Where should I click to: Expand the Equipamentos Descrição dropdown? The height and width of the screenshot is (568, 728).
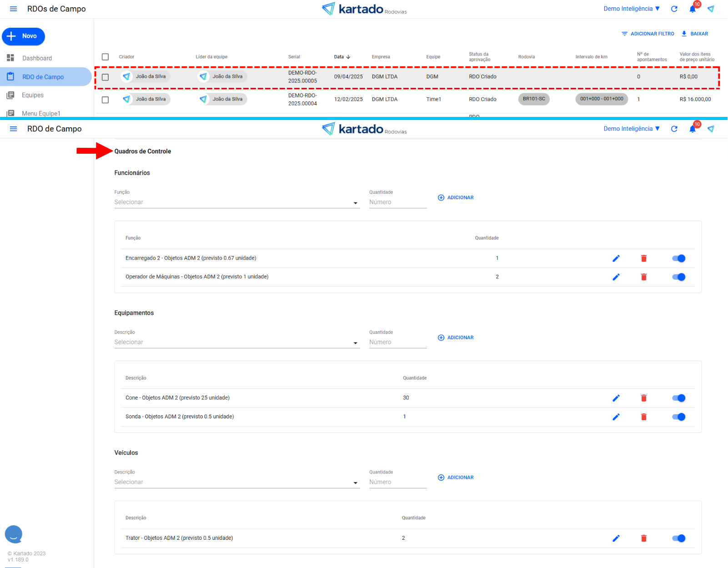coord(236,342)
